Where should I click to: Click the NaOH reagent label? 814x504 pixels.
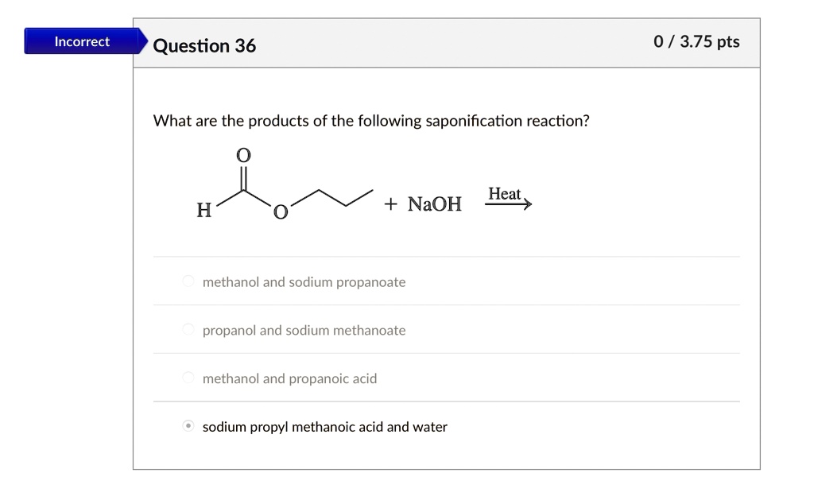(x=435, y=204)
